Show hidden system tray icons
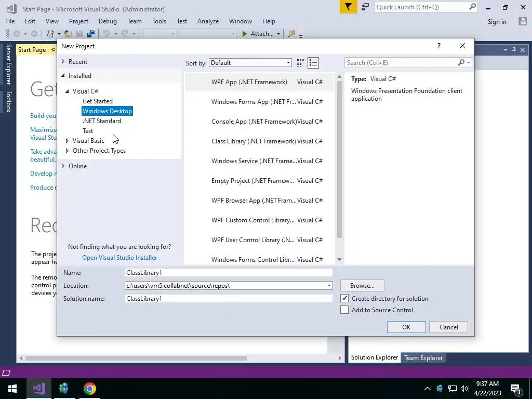This screenshot has height=399, width=532. pyautogui.click(x=428, y=389)
